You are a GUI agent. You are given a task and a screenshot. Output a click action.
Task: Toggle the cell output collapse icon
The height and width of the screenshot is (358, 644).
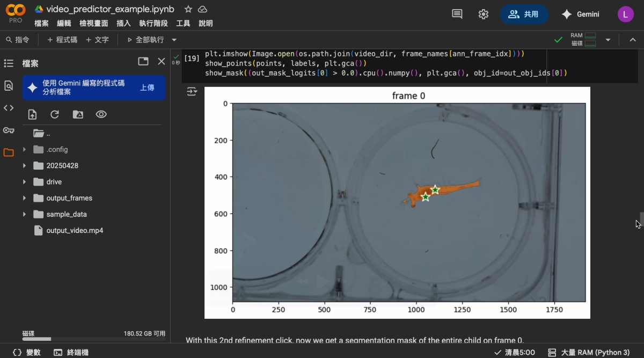coord(192,92)
